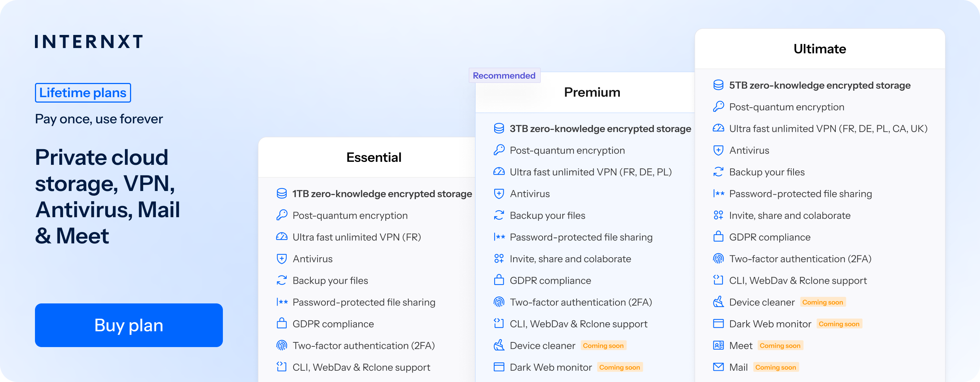Select the GDPR compliance lock icon under Essential

coord(281,324)
